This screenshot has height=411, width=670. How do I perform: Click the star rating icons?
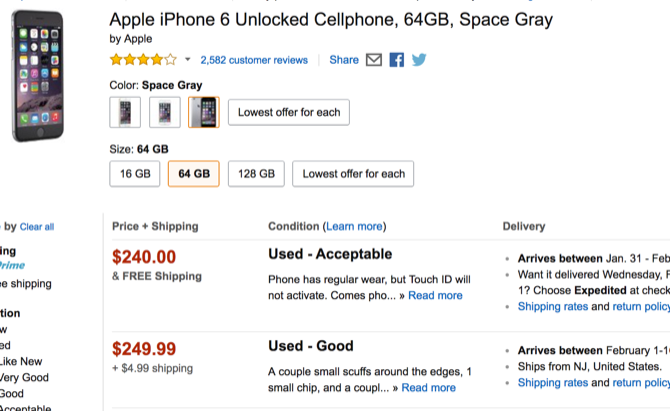pos(143,60)
